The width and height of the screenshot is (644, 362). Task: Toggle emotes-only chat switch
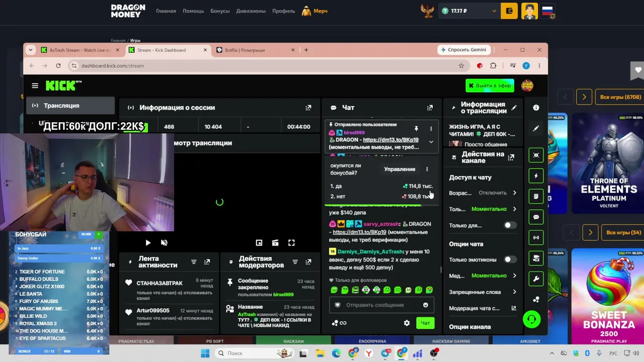point(509,259)
